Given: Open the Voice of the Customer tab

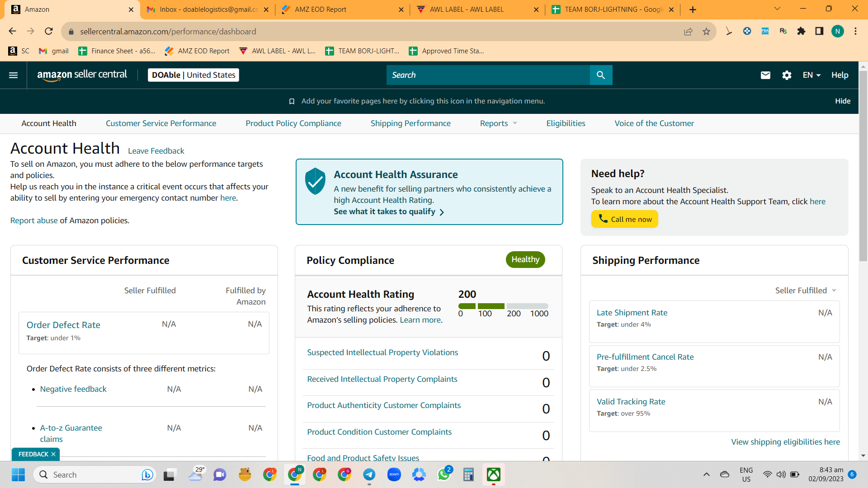Looking at the screenshot, I should coord(654,123).
